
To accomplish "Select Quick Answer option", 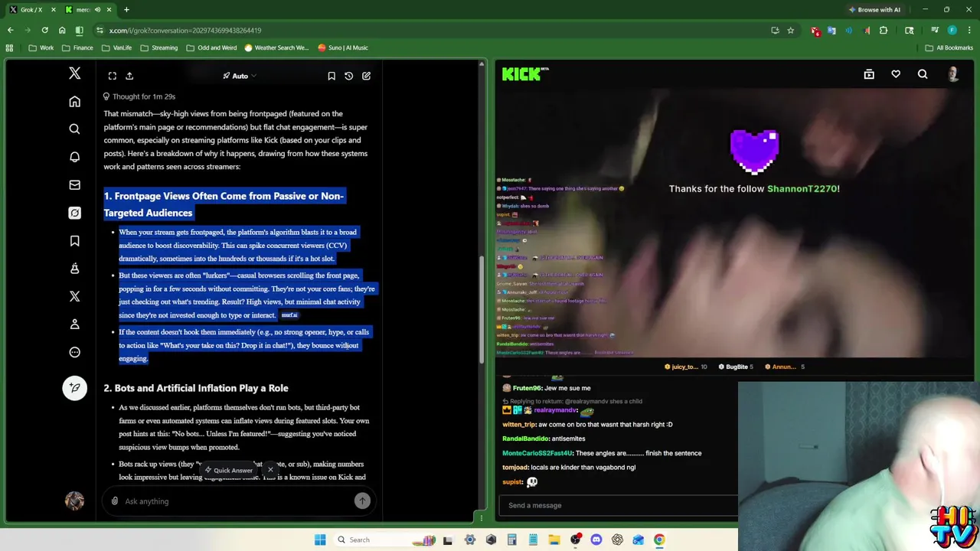I will click(x=228, y=470).
